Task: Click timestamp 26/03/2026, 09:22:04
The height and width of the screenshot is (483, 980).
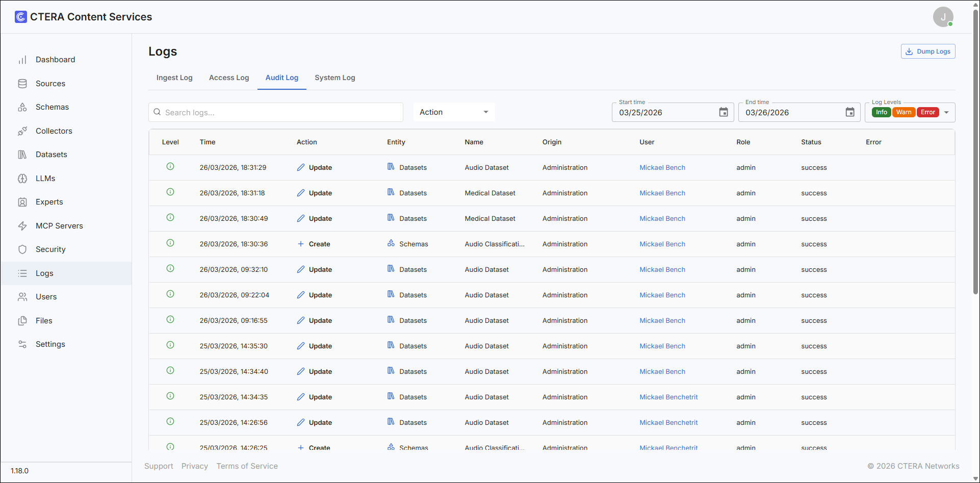Action: click(235, 295)
